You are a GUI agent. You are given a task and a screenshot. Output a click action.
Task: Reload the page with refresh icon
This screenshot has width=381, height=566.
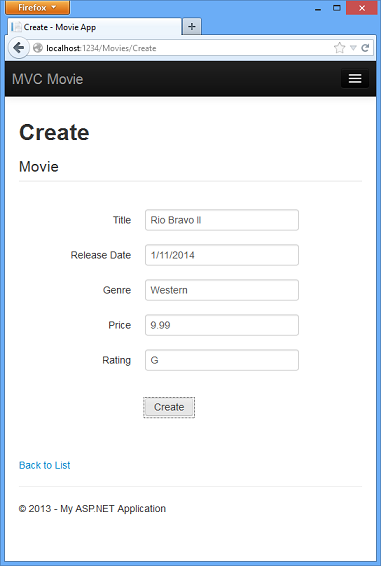(x=365, y=48)
